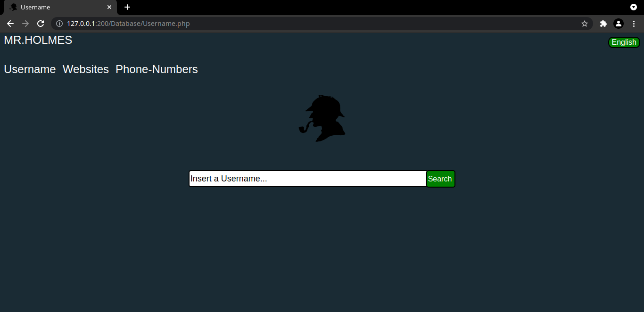Select the Username browser tab
The image size is (644, 312).
click(60, 8)
